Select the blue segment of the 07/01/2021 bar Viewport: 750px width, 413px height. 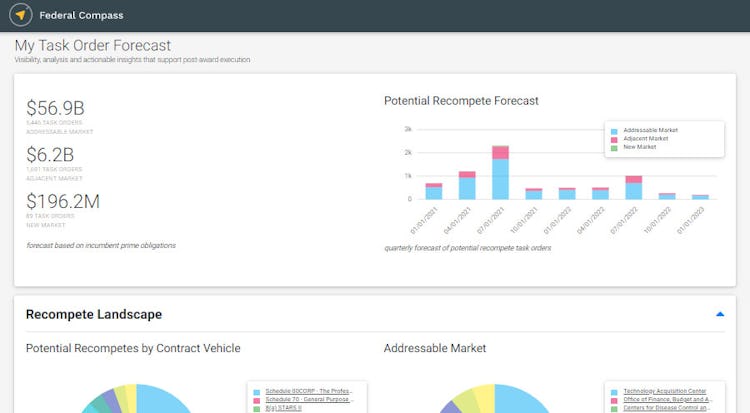point(500,179)
